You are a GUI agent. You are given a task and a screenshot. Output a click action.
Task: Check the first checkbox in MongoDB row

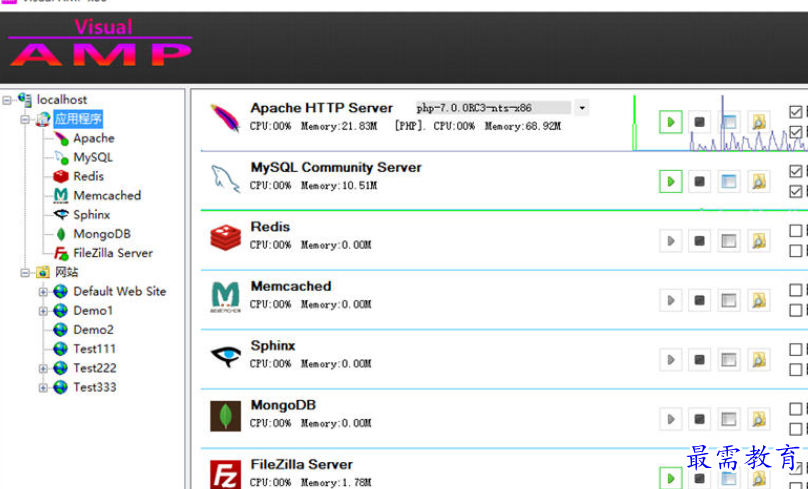(x=796, y=409)
